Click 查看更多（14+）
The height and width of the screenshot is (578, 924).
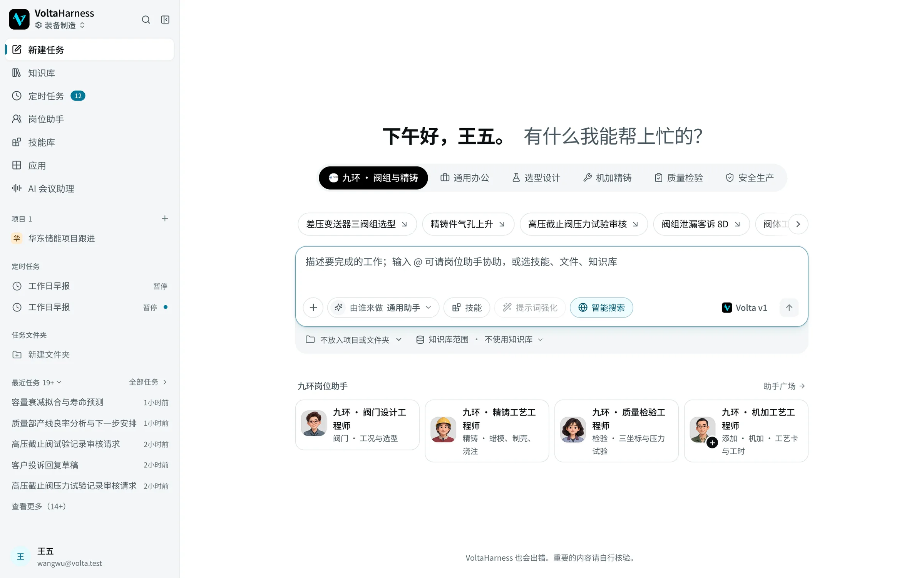39,506
